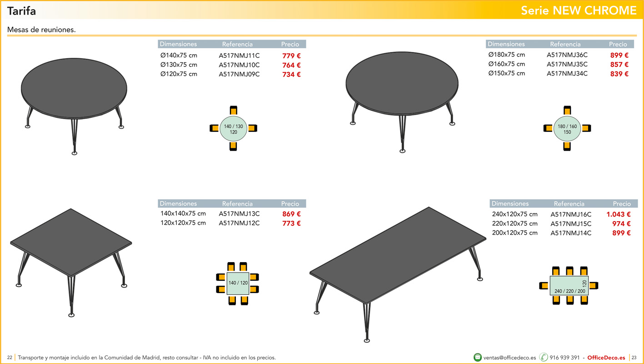This screenshot has height=364, width=644.
Task: Click the long rectangular table image
Action: pyautogui.click(x=398, y=274)
